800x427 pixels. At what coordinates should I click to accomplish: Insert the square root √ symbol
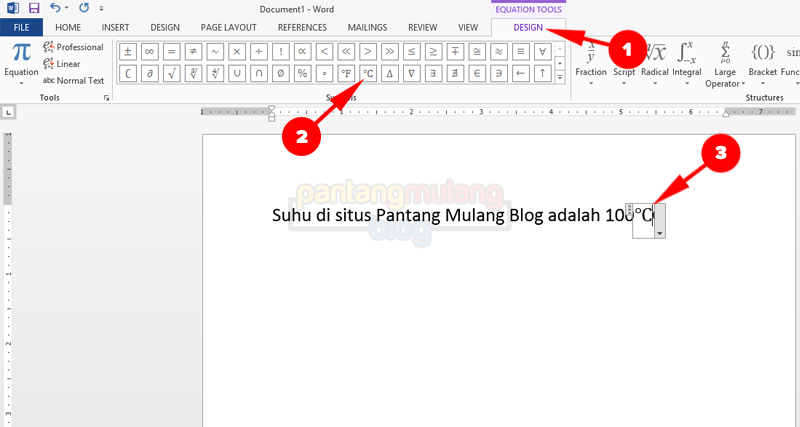pos(171,73)
